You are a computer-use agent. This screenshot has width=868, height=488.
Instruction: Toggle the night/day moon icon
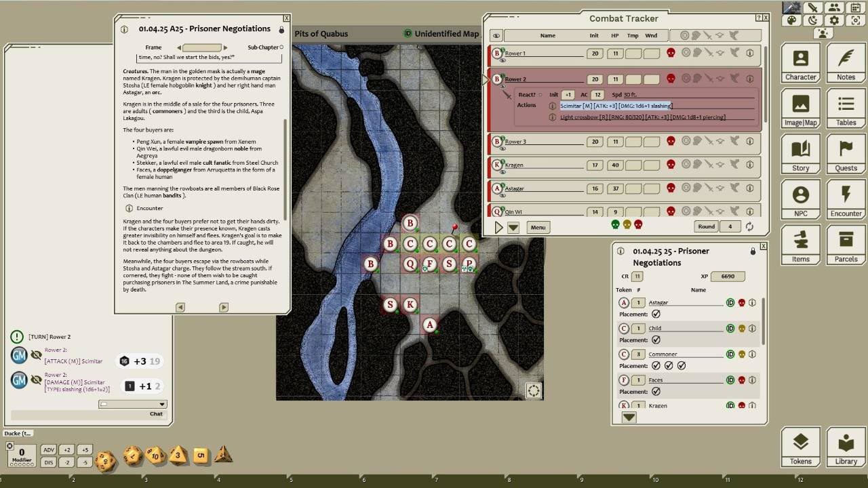tap(812, 20)
